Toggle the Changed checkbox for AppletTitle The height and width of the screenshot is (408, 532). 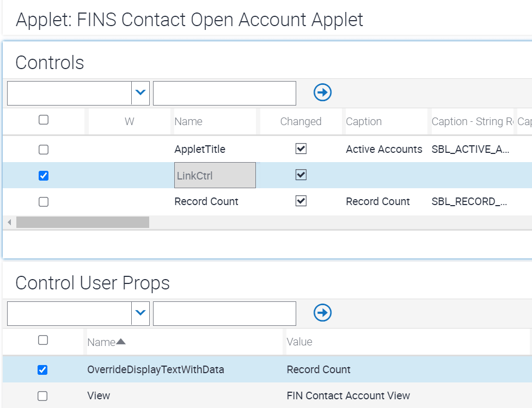pyautogui.click(x=301, y=149)
